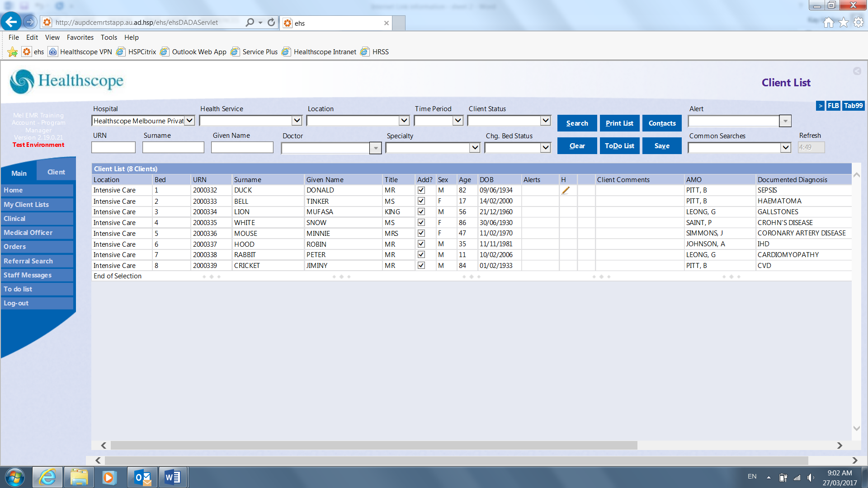Select Referral Search in the sidebar
The image size is (868, 488).
(37, 261)
